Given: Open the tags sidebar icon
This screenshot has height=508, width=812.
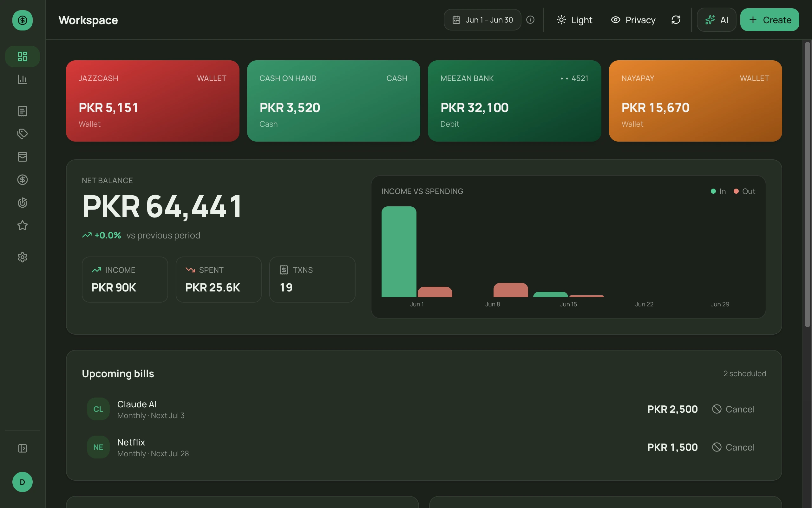Looking at the screenshot, I should [x=23, y=134].
